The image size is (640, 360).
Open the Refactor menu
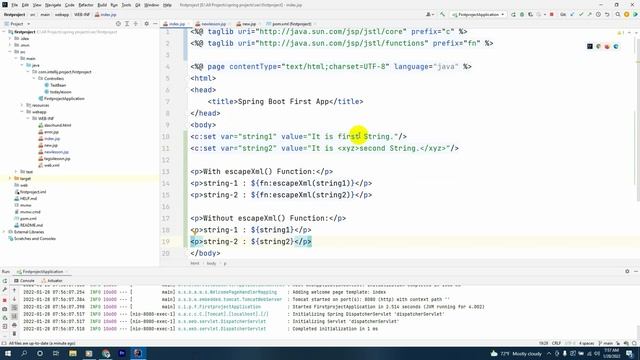pyautogui.click(x=86, y=5)
